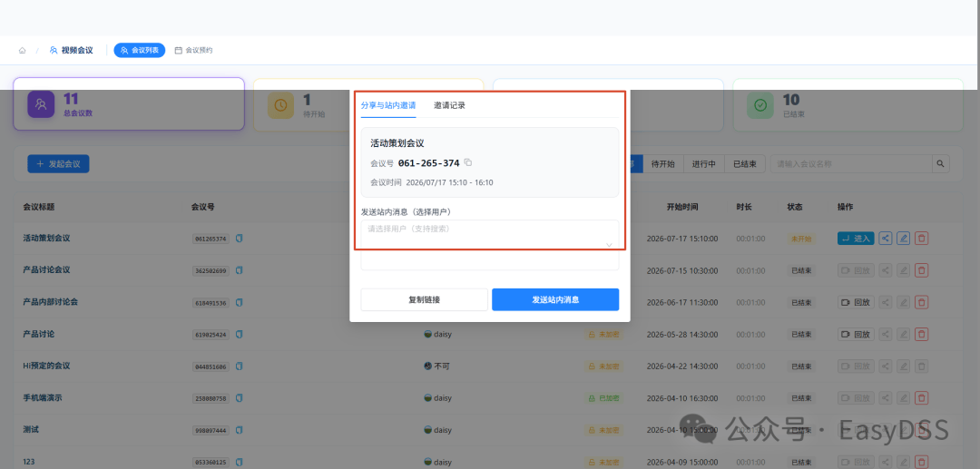This screenshot has width=980, height=469.
Task: Delete the 手机端演示 meeting row
Action: (x=921, y=398)
